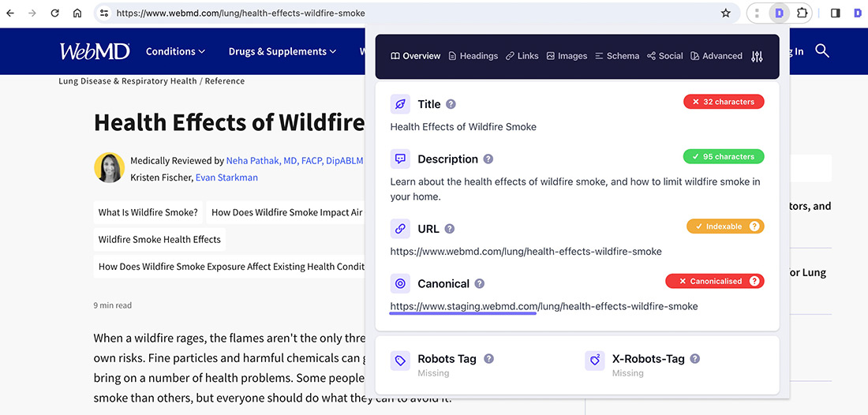The width and height of the screenshot is (868, 415).
Task: Switch to the Headings tab
Action: point(473,56)
